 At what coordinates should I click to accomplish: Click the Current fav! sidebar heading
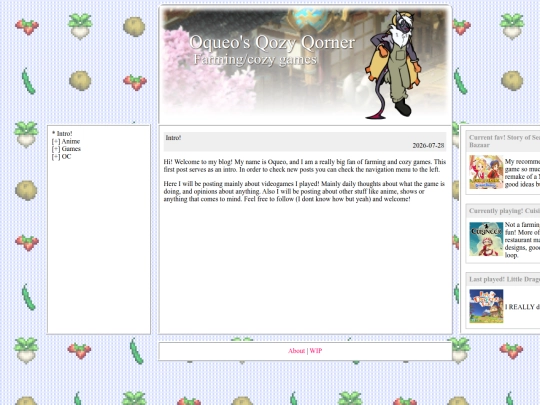click(505, 141)
